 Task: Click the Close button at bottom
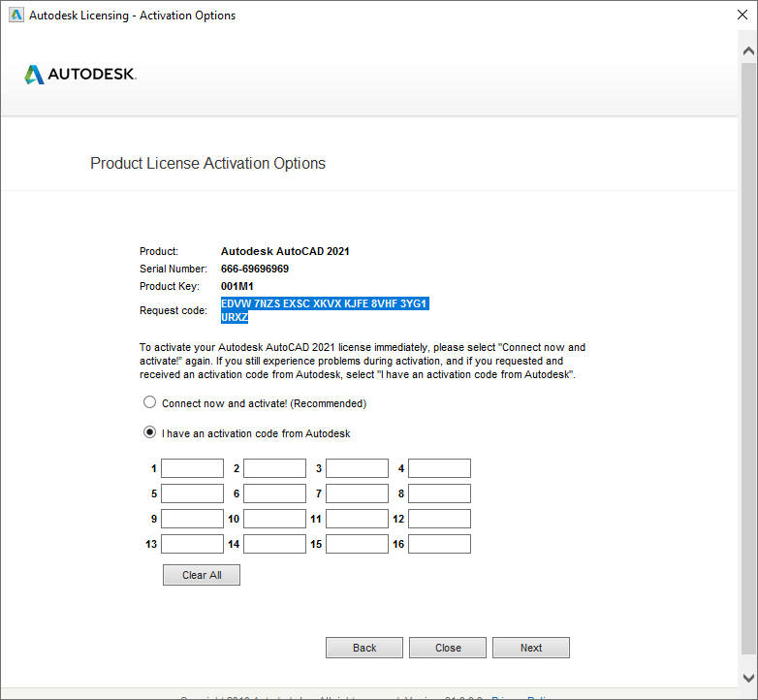[x=448, y=648]
